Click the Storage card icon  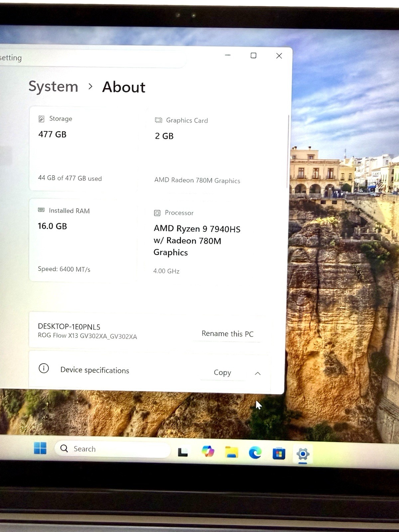click(x=42, y=119)
